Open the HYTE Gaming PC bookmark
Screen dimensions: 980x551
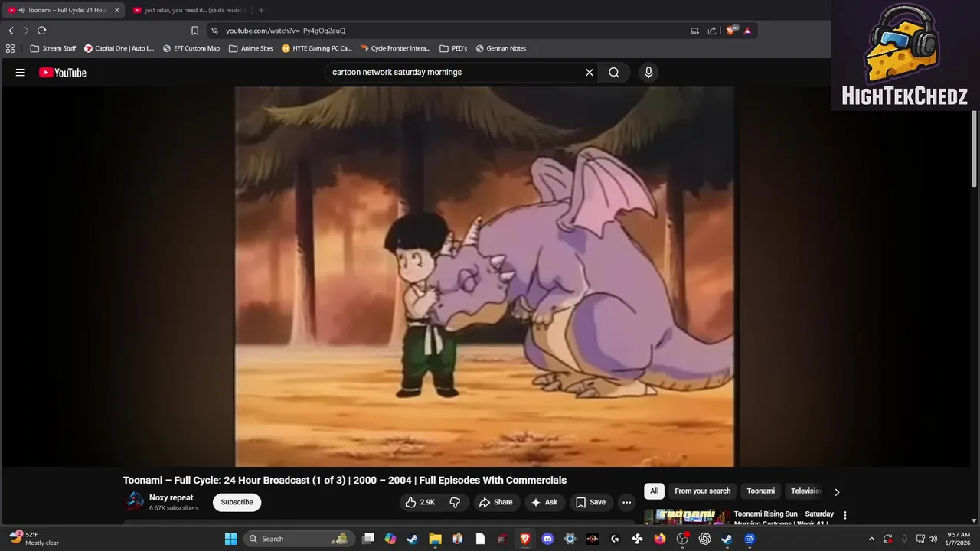point(317,48)
